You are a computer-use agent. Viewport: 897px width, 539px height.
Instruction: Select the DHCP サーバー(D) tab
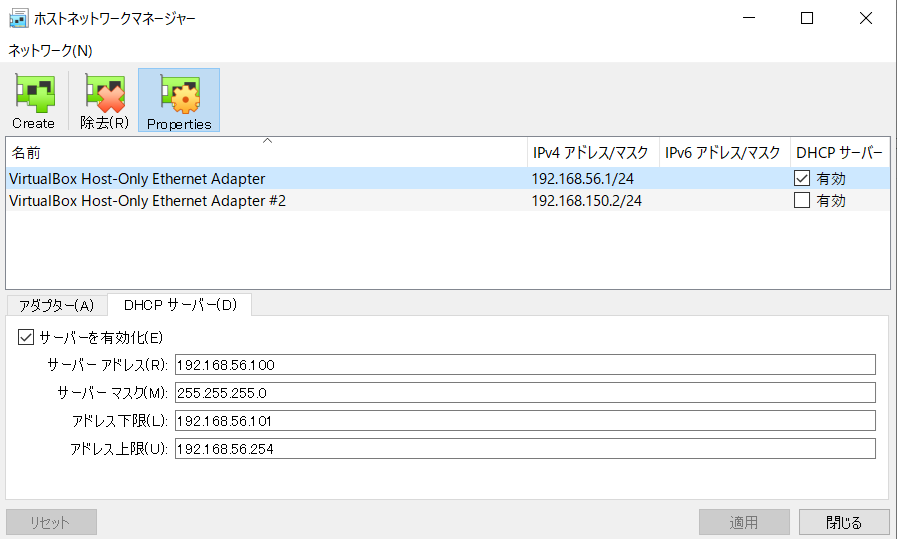point(180,305)
